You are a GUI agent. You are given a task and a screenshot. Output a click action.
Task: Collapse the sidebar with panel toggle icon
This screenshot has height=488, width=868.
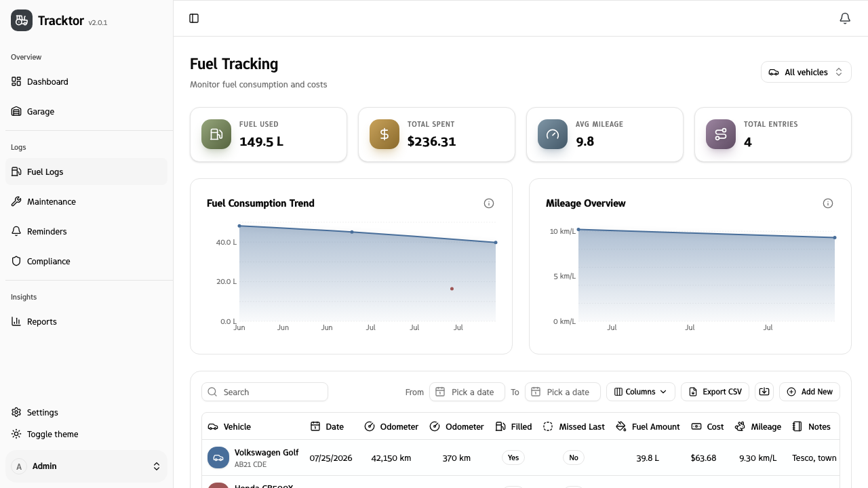click(x=194, y=18)
